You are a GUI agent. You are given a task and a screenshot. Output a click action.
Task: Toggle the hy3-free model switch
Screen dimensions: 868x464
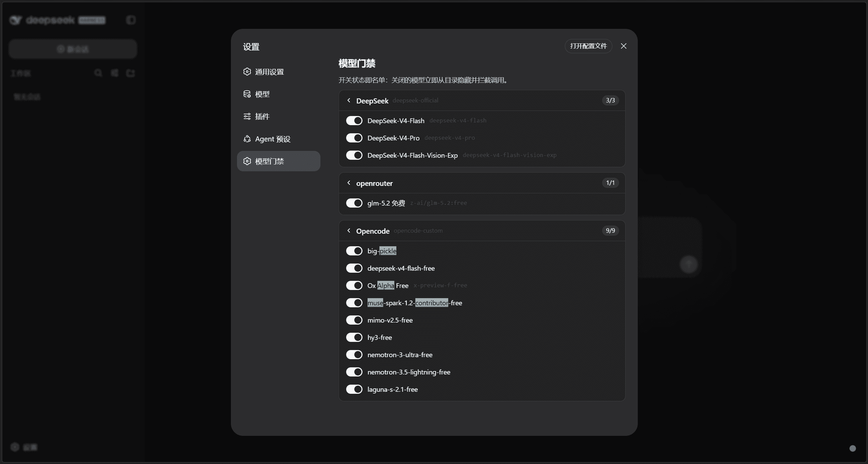[x=354, y=337]
